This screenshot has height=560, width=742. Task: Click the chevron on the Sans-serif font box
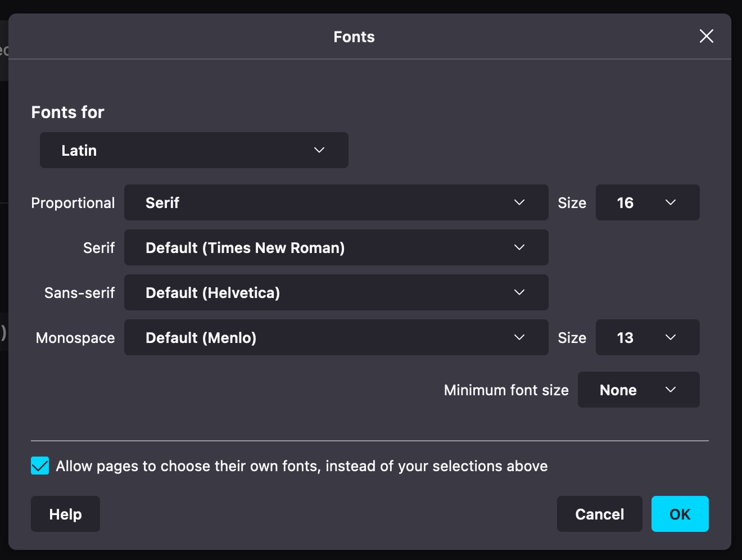click(x=519, y=292)
